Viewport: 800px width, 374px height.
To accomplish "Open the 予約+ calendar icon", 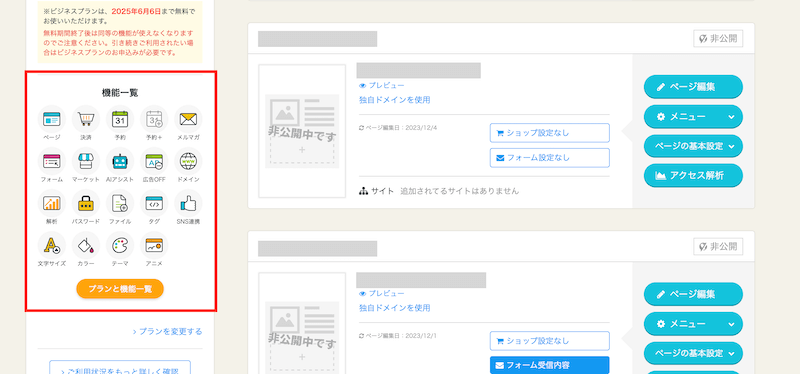I will tap(154, 119).
